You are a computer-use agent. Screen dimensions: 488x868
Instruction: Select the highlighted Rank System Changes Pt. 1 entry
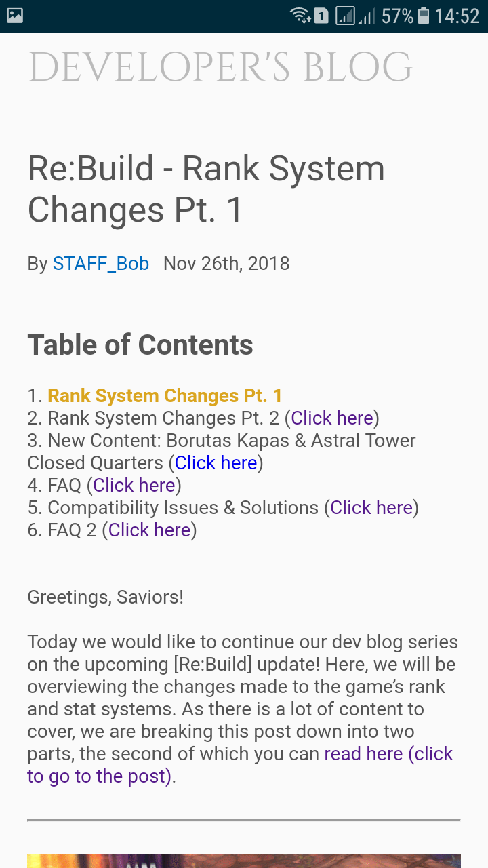165,395
